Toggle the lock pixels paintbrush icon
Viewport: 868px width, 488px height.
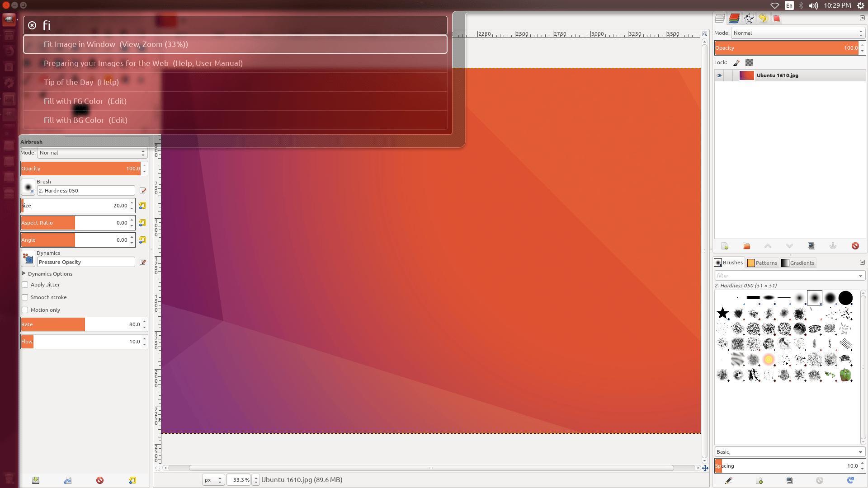pos(736,63)
